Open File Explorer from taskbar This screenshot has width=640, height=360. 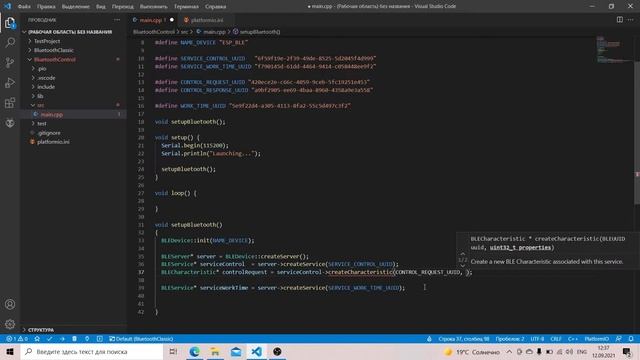click(x=215, y=351)
